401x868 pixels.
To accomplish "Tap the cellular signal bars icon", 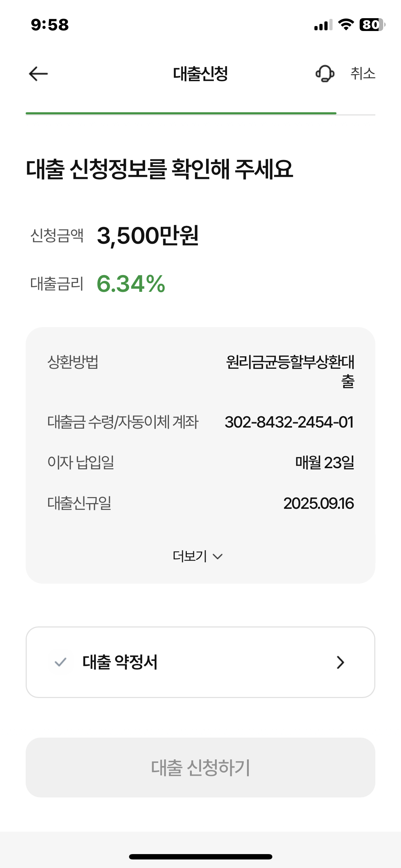I will tap(323, 25).
